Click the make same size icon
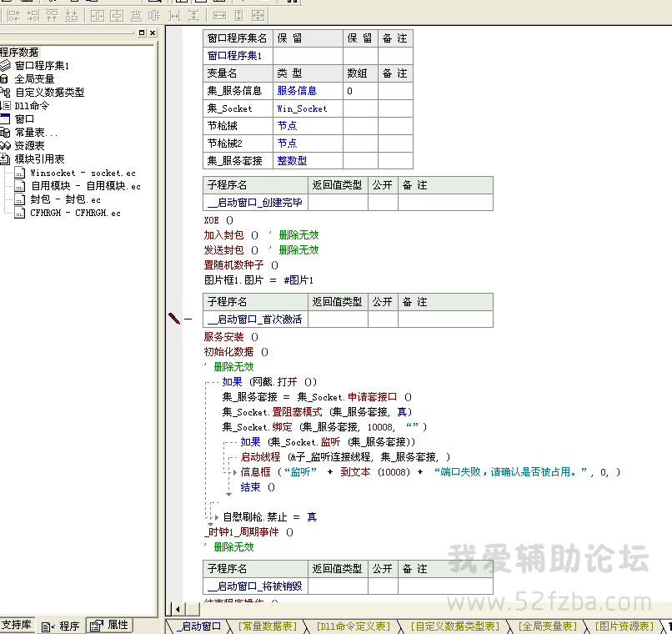The image size is (672, 634). [x=258, y=16]
